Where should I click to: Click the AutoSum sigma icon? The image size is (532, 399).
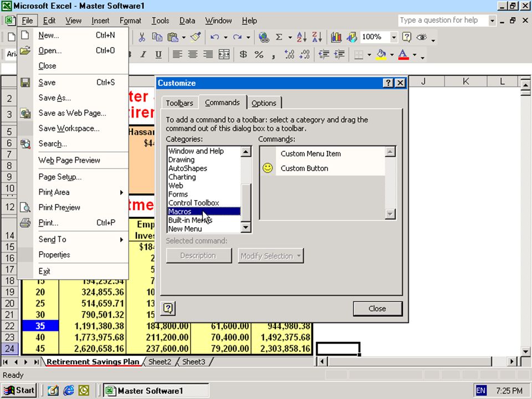point(279,37)
